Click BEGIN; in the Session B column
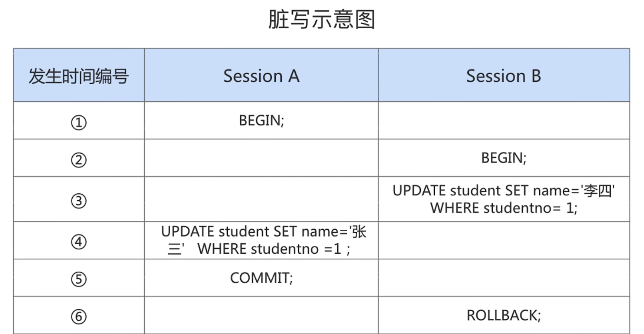The width and height of the screenshot is (644, 334). point(504,158)
